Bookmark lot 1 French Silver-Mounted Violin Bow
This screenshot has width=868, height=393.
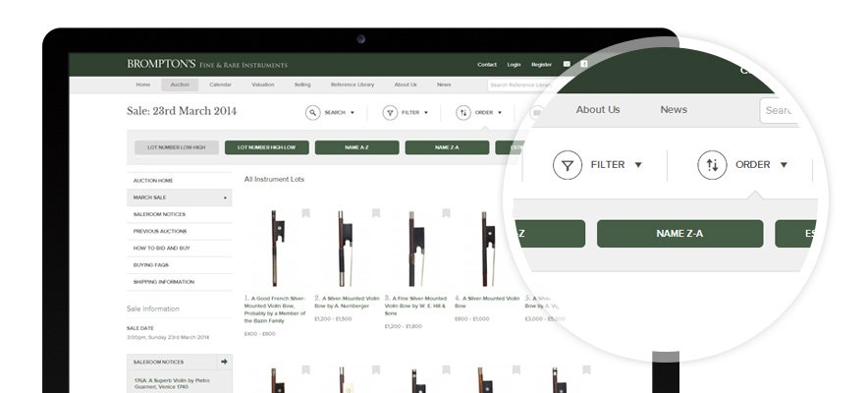305,213
